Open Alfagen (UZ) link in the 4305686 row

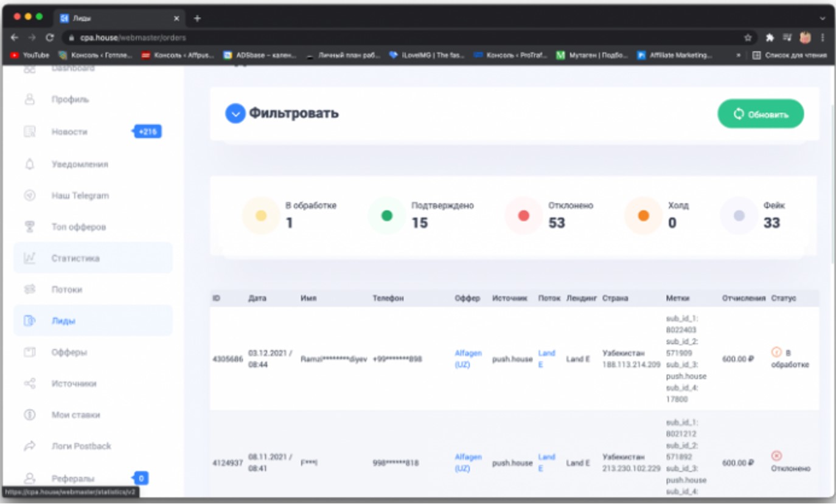coord(469,359)
